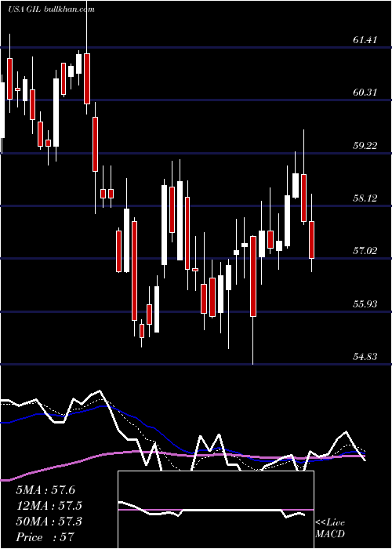
Task: Click the USA GIL bullkhan.com title
Action: pyautogui.click(x=51, y=9)
